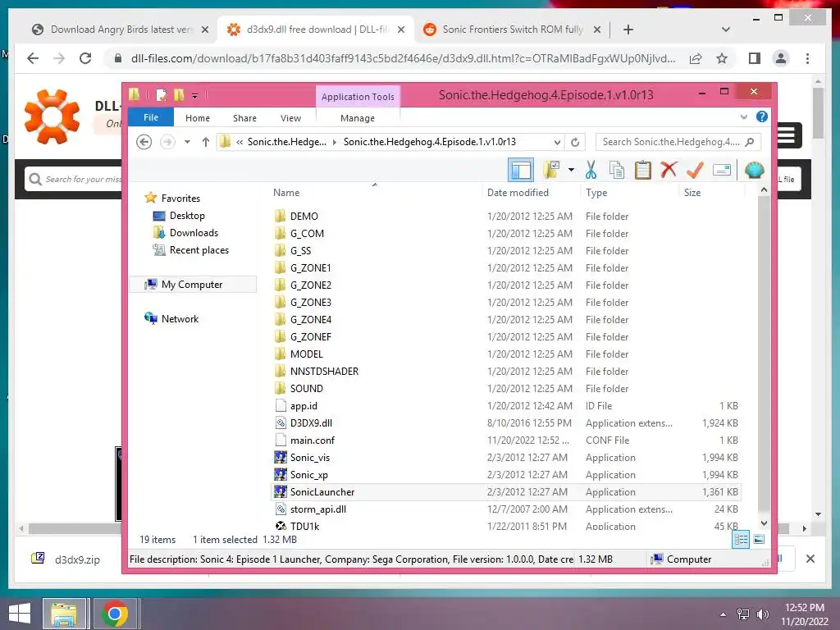Refresh the Explorer folder view
This screenshot has width=840, height=630.
(x=575, y=142)
